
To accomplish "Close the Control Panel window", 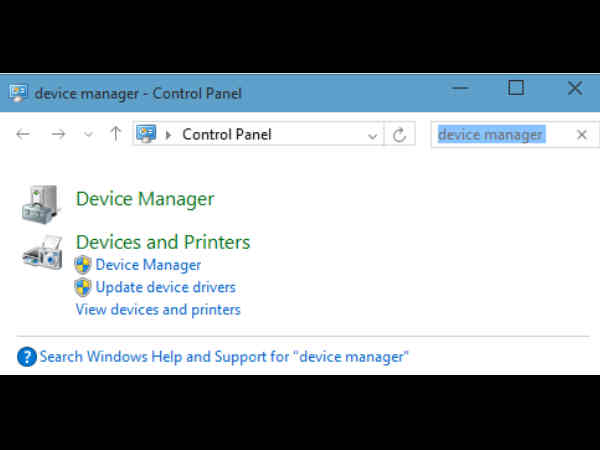I will [575, 88].
